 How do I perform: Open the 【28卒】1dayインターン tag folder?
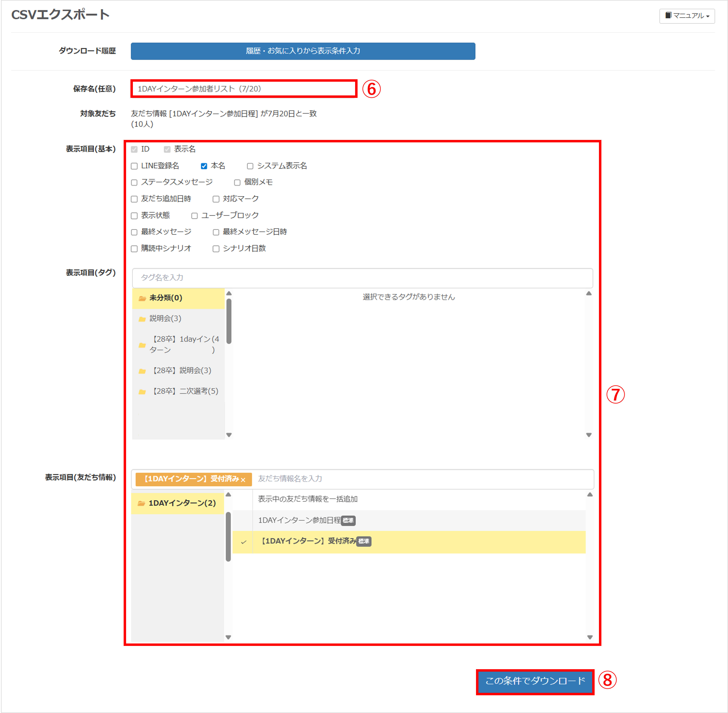[184, 344]
